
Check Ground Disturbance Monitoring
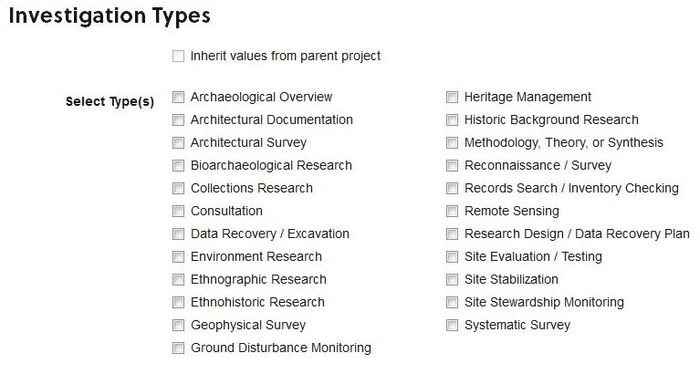178,348
